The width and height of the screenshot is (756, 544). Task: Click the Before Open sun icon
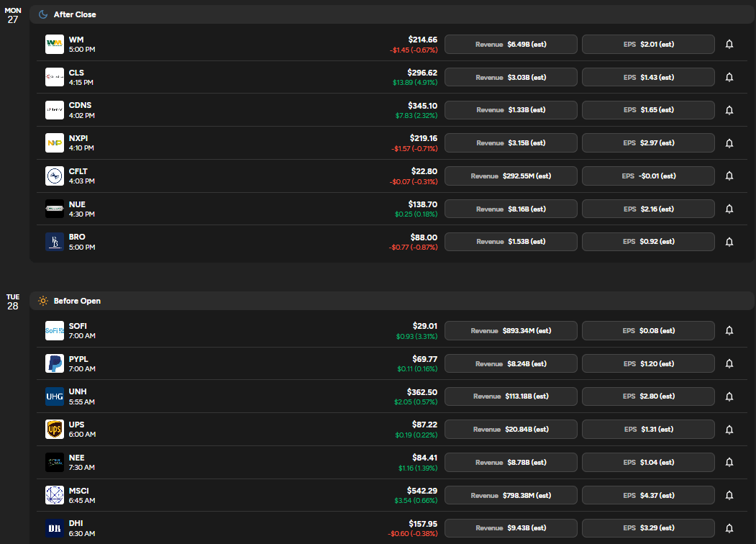[43, 301]
